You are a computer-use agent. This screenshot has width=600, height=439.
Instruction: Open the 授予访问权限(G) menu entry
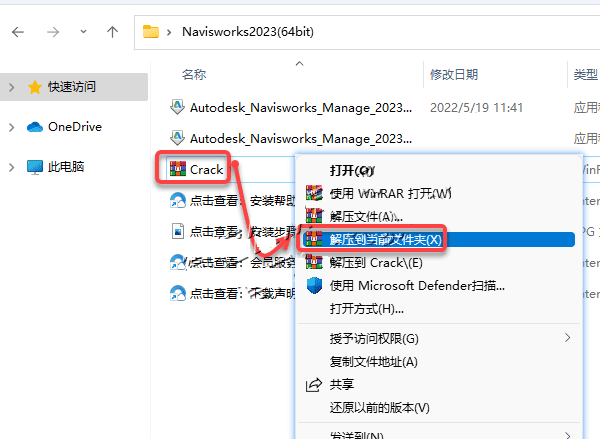[374, 338]
